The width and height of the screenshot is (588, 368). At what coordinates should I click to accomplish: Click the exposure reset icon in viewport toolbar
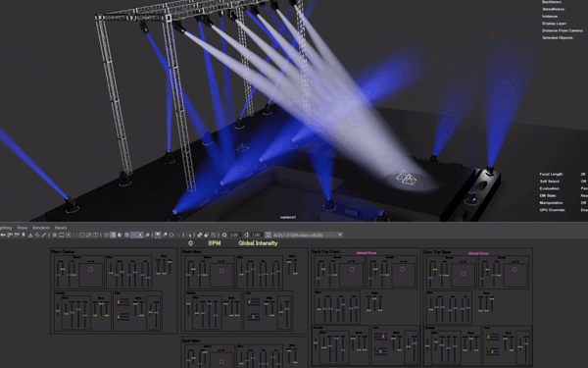(224, 235)
